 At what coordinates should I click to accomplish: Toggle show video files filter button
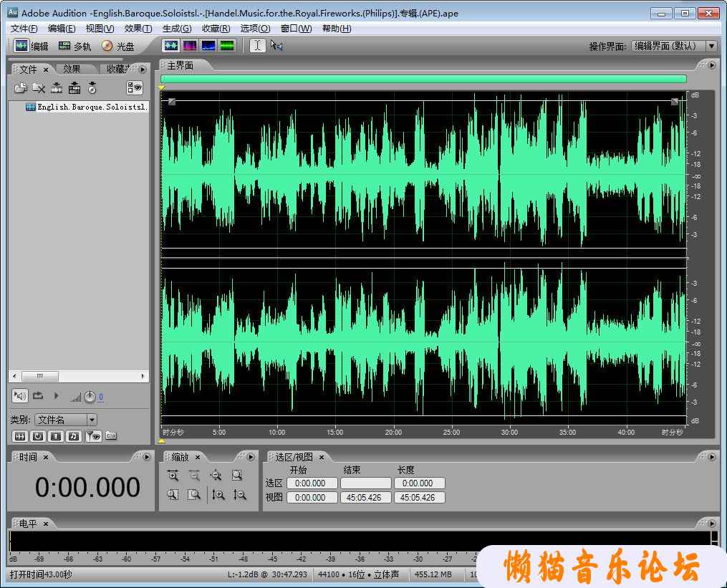[56, 436]
